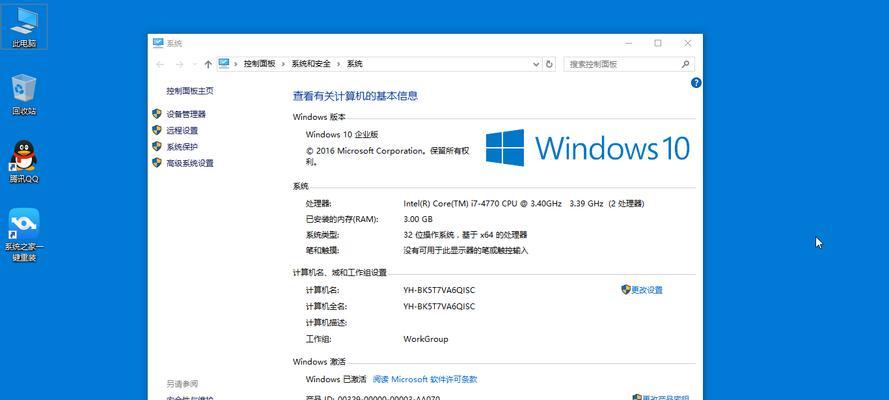Viewport: 889px width, 400px height.
Task: Close the 系统 window
Action: point(688,43)
